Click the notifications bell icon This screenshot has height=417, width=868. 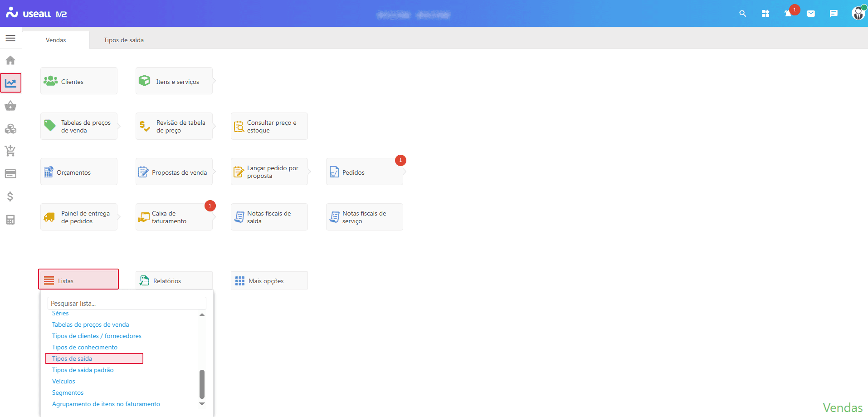(x=788, y=14)
